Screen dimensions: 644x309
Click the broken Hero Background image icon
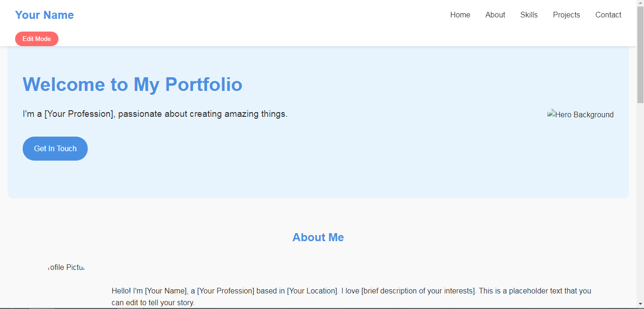point(551,114)
